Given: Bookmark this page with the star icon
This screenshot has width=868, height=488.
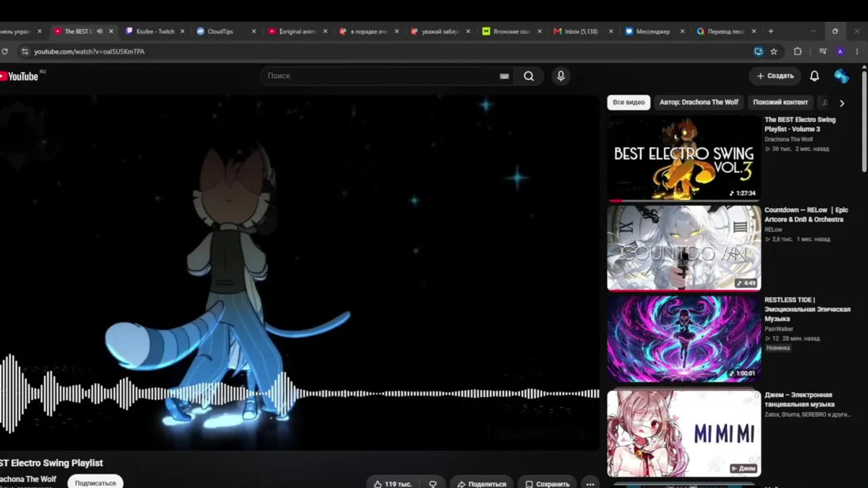Looking at the screenshot, I should click(x=774, y=52).
